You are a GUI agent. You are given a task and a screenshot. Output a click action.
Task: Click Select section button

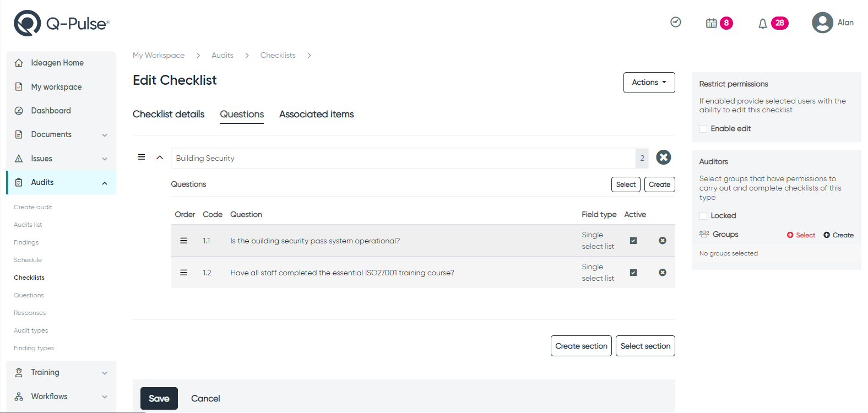point(645,346)
